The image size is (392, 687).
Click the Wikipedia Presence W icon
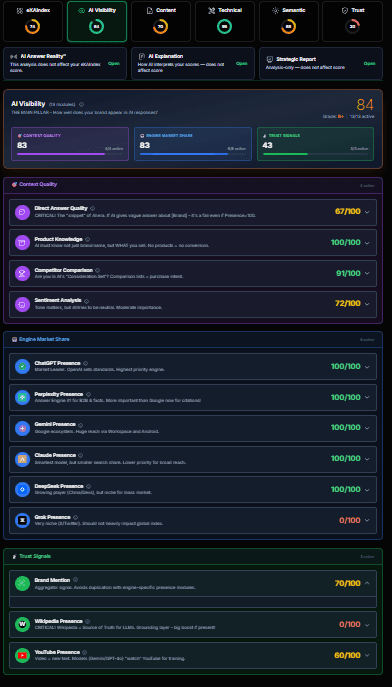(22, 624)
